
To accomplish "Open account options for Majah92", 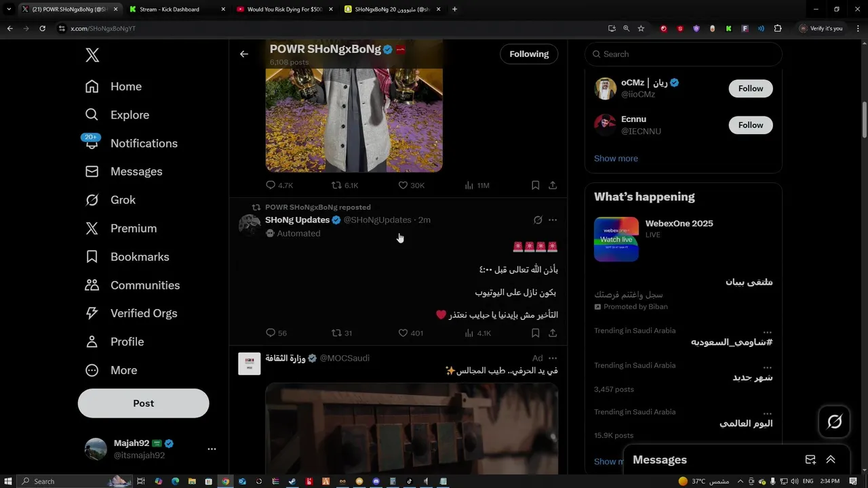I will pos(212,449).
